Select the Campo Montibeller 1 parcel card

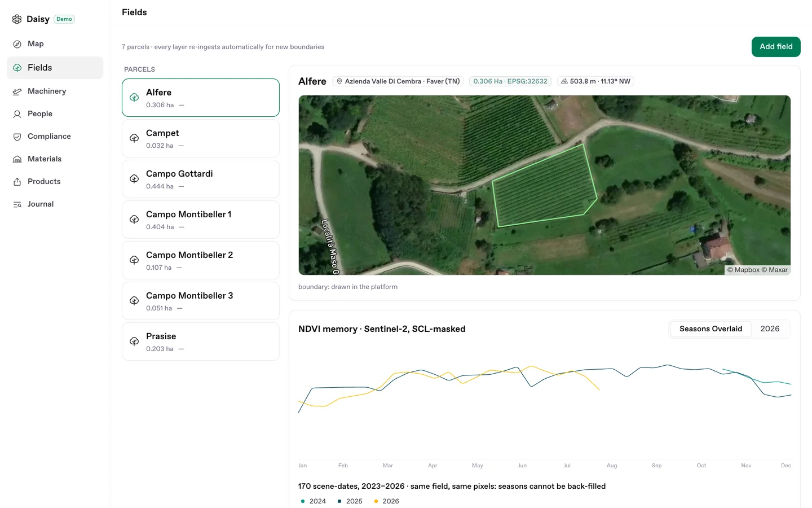point(201,220)
